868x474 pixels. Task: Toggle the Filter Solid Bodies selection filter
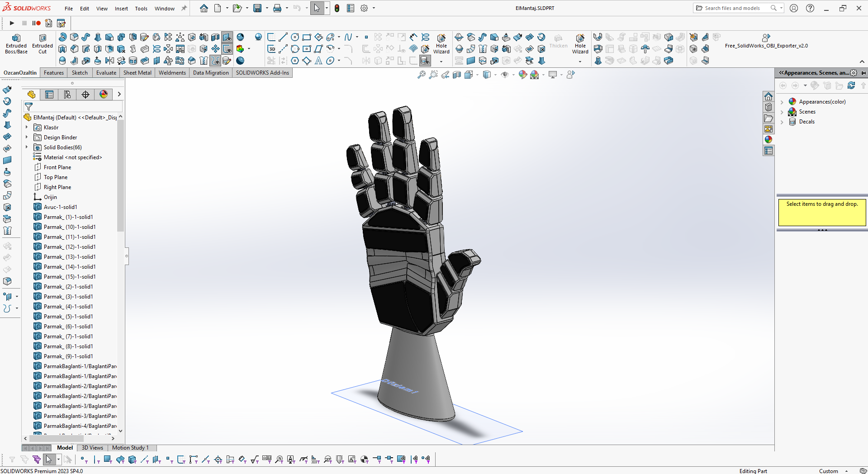coord(132,460)
